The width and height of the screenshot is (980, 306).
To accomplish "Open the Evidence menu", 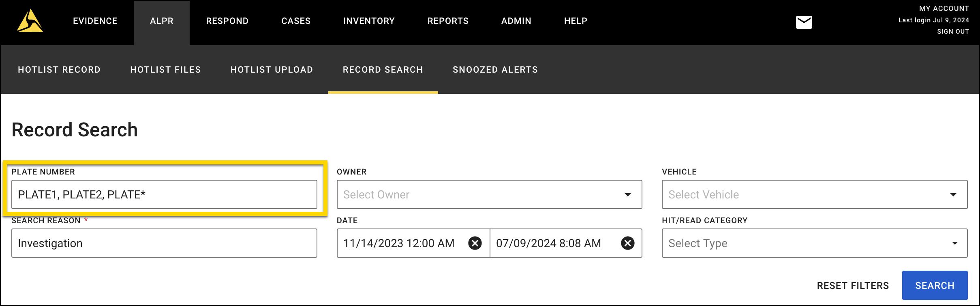I will click(95, 21).
